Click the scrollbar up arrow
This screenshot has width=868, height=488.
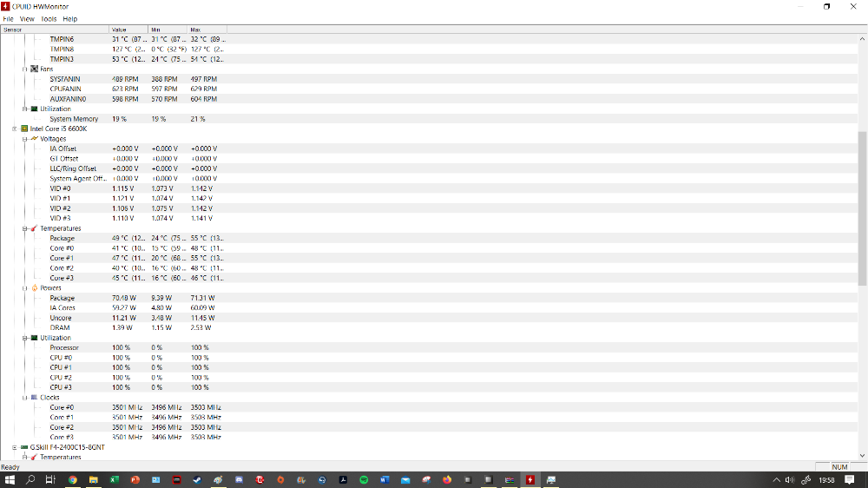click(x=862, y=39)
